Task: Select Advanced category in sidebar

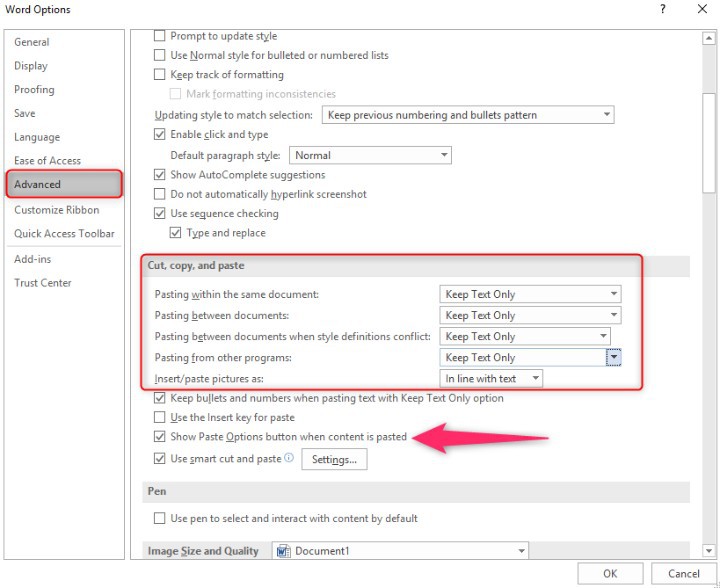Action: click(64, 184)
